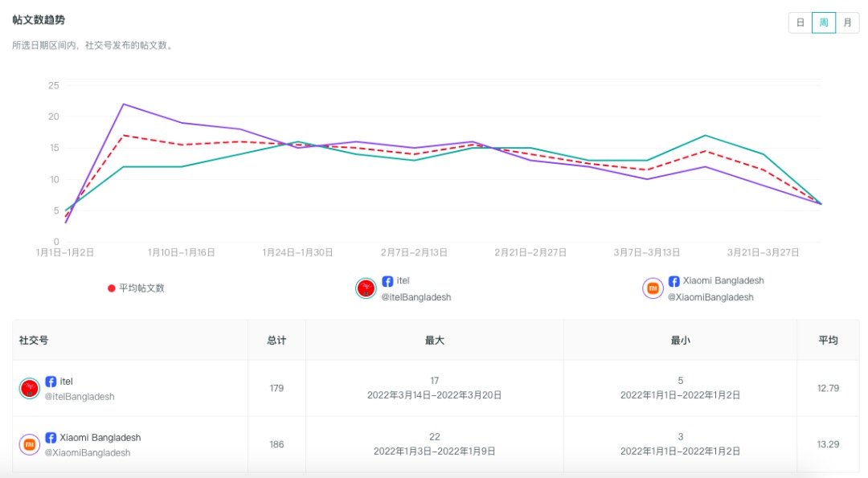Switch chart granularity to 月 (month)
Image resolution: width=868 pixels, height=478 pixels.
click(x=847, y=22)
